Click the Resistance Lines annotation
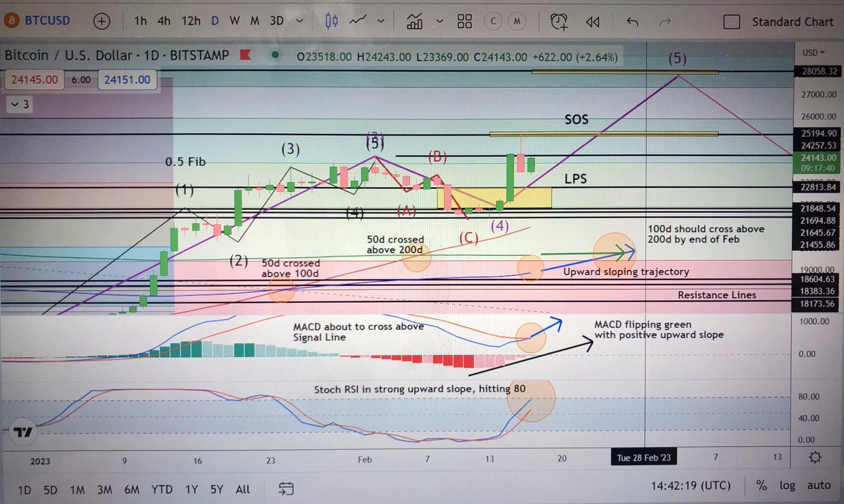 [717, 295]
